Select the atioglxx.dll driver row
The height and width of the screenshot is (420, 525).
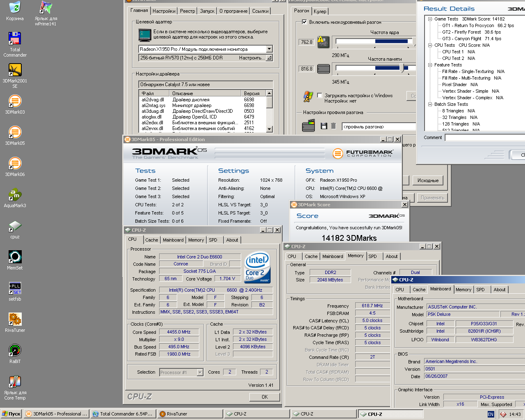tap(203, 117)
